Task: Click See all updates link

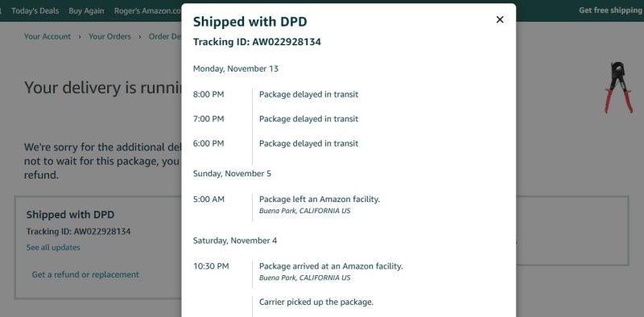Action: [x=53, y=248]
